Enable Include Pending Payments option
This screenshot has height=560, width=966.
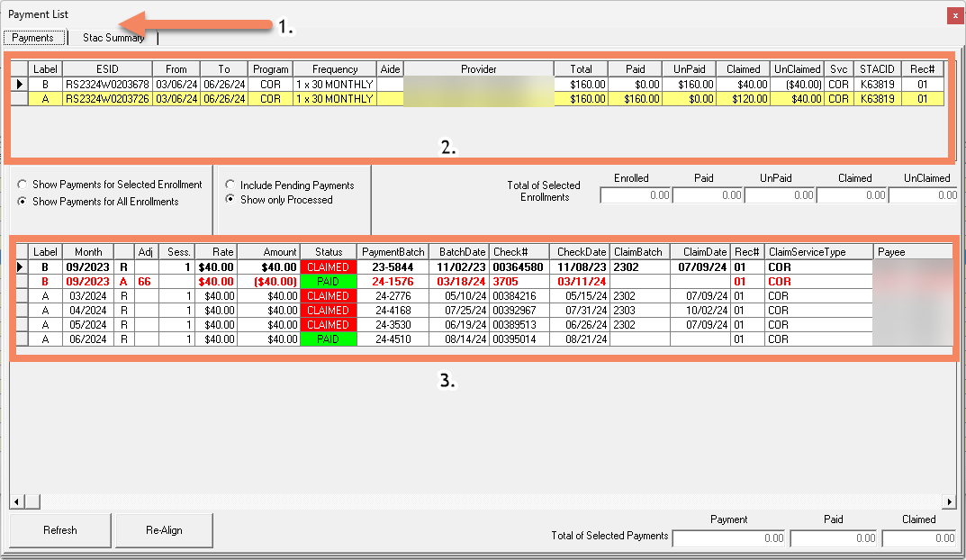click(230, 185)
